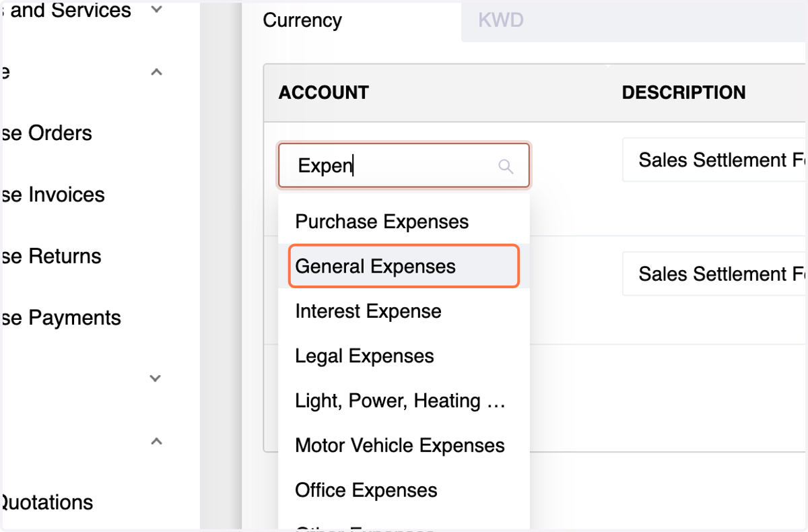Image resolution: width=808 pixels, height=532 pixels.
Task: Click the DESCRIPTION column header
Action: 684,93
